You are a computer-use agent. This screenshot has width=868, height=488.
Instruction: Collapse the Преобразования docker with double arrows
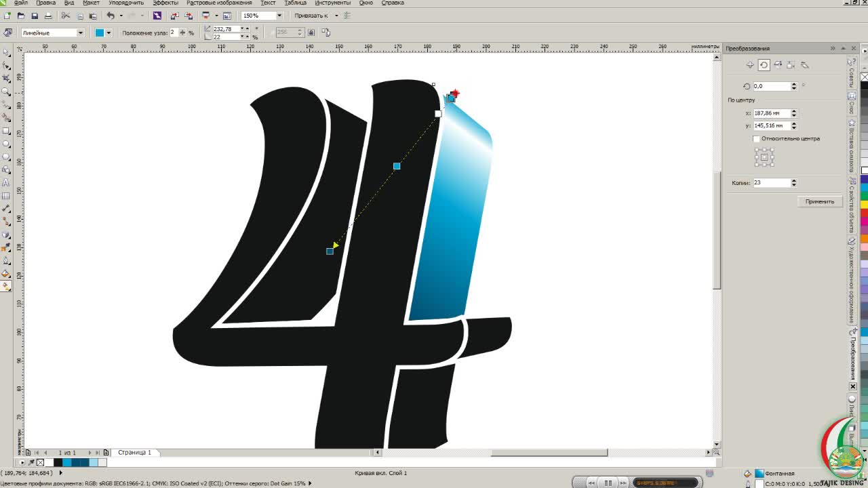click(833, 48)
